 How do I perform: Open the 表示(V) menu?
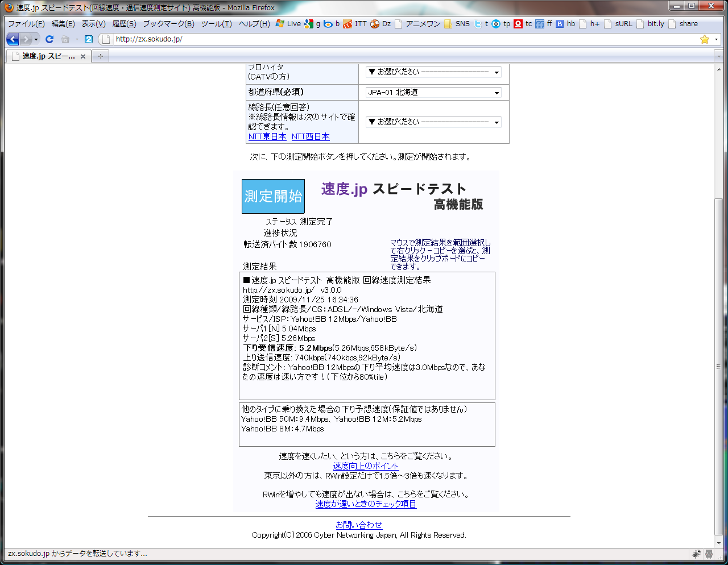pyautogui.click(x=93, y=24)
